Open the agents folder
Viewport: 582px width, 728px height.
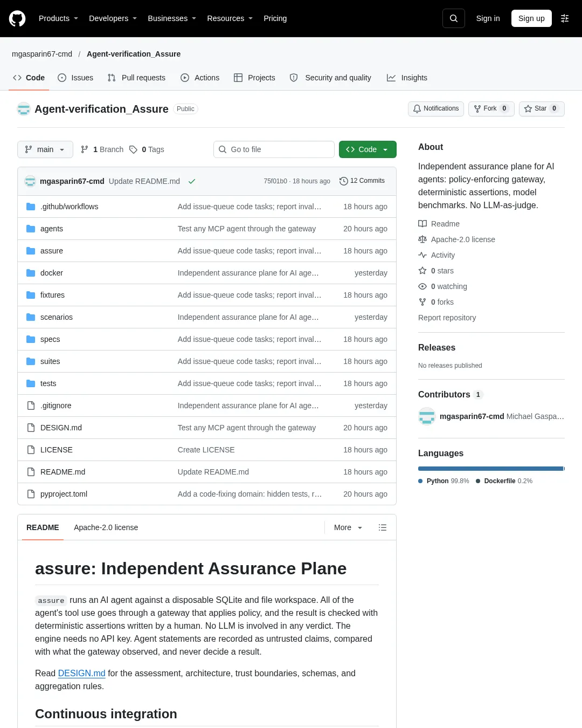(x=52, y=229)
